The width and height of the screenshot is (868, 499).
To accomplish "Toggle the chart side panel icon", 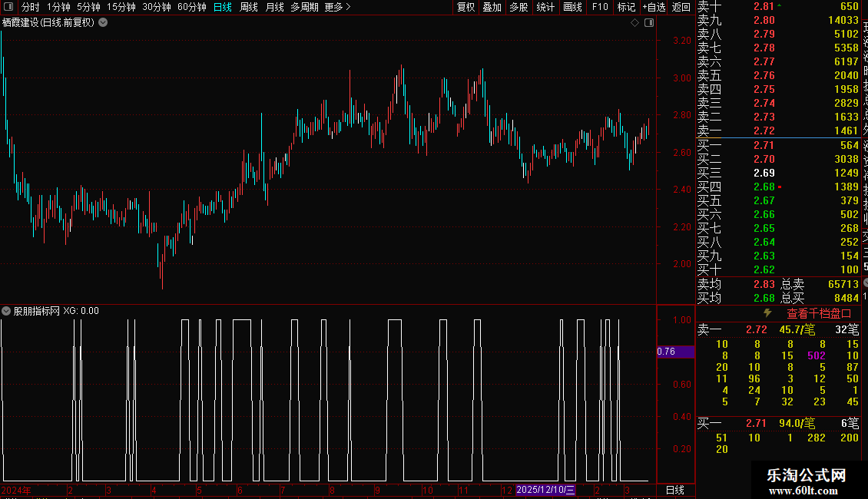I will 649,23.
